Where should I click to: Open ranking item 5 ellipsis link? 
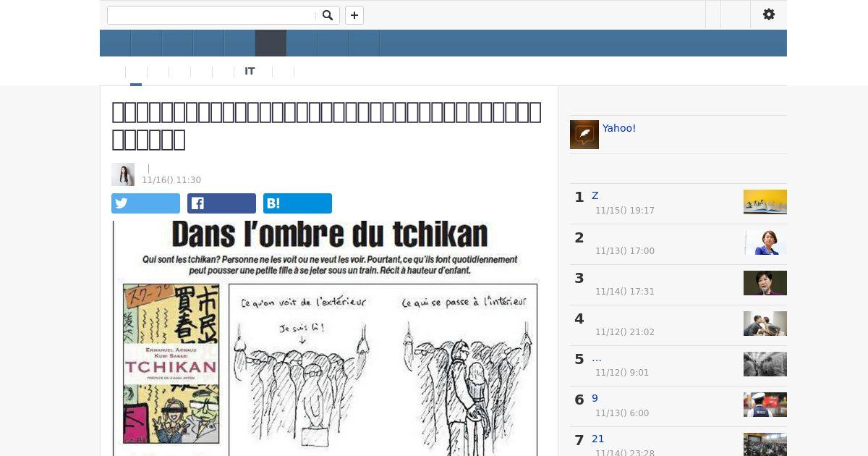tap(597, 358)
